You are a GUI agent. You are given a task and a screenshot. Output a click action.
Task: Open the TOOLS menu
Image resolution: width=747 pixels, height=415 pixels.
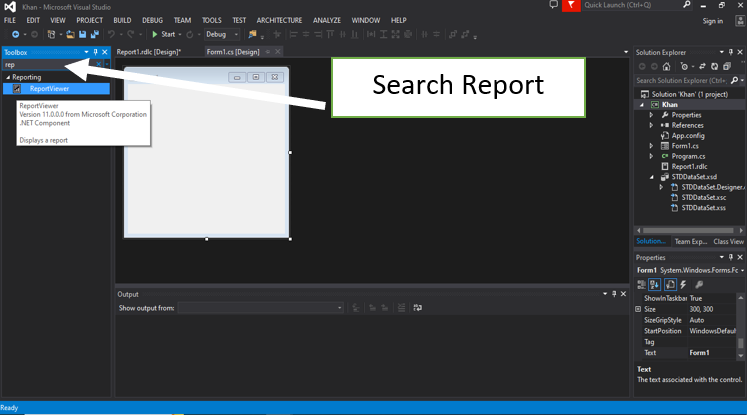pos(212,20)
